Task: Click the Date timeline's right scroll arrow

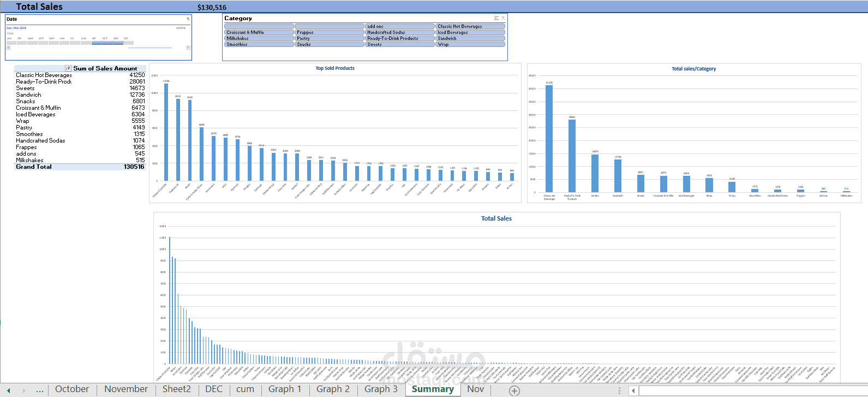Action: click(x=188, y=48)
